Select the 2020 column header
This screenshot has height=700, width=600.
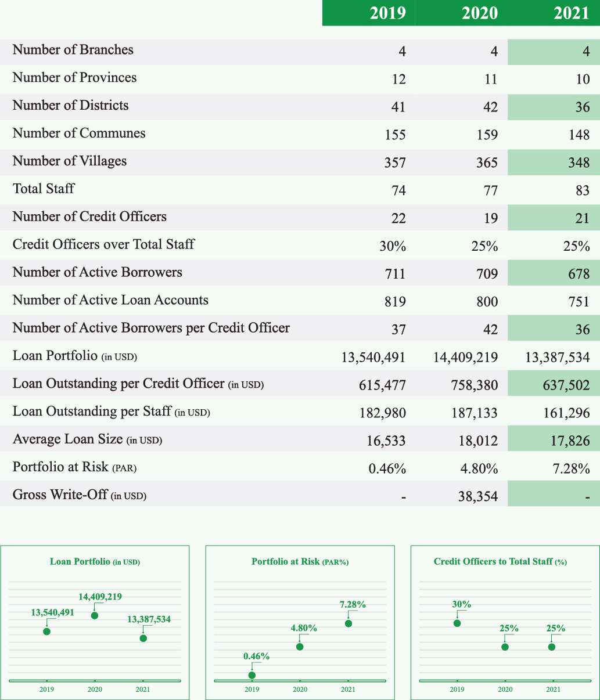[479, 13]
